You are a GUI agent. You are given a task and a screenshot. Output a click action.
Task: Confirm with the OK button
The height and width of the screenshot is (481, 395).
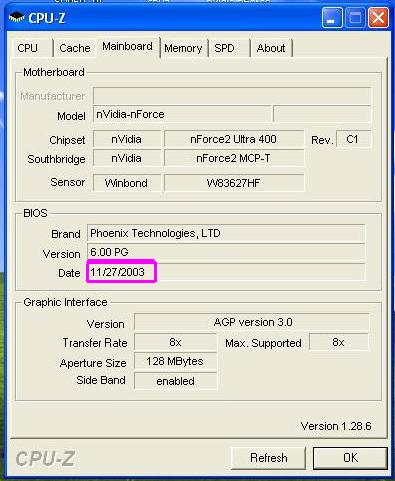(x=350, y=458)
